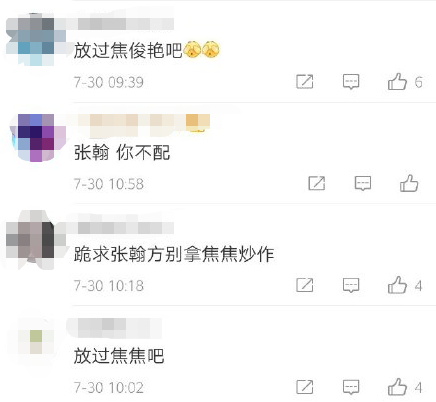Reply to the comment 张翰 你不配
436x402 pixels.
(363, 184)
